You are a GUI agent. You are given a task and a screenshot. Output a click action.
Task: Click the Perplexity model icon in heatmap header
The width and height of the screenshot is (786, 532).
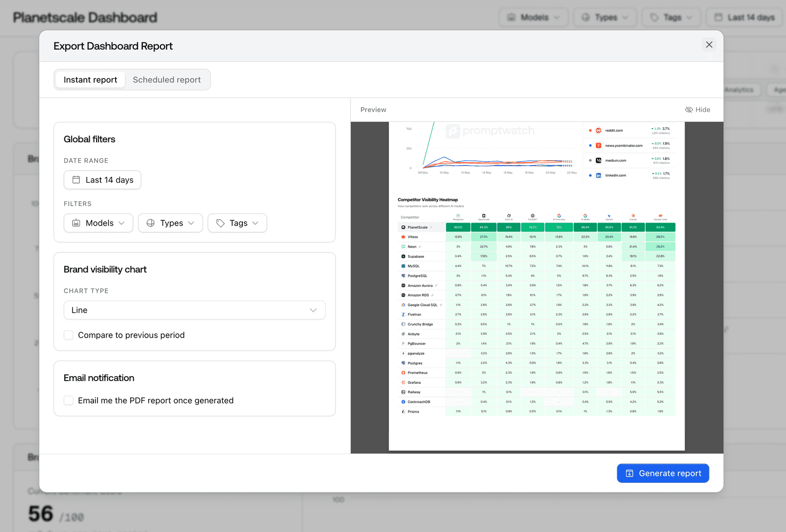point(458,215)
